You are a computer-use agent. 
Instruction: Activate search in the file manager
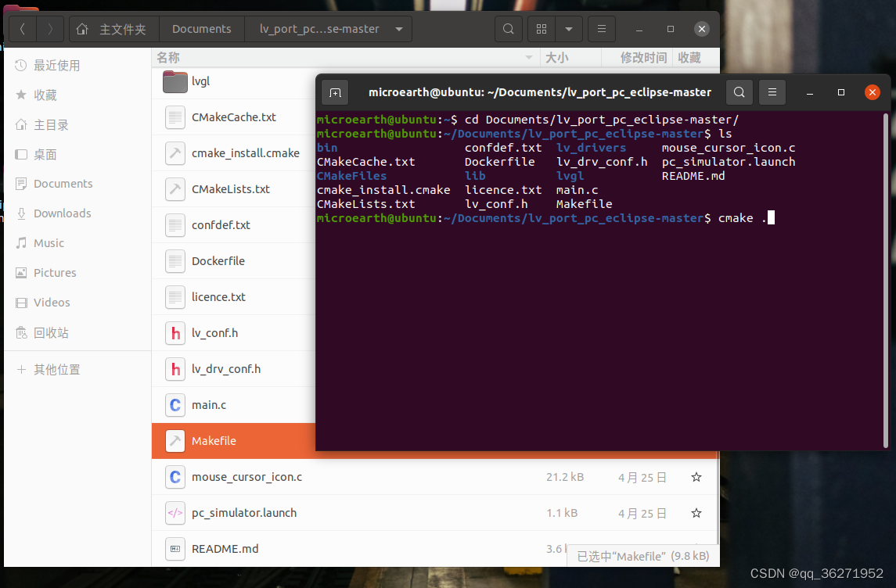pyautogui.click(x=508, y=28)
